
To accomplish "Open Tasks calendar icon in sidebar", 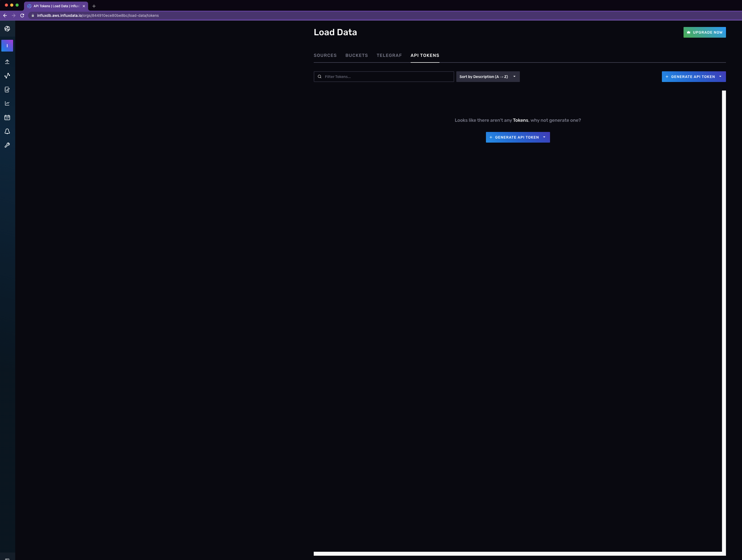I will pyautogui.click(x=7, y=118).
